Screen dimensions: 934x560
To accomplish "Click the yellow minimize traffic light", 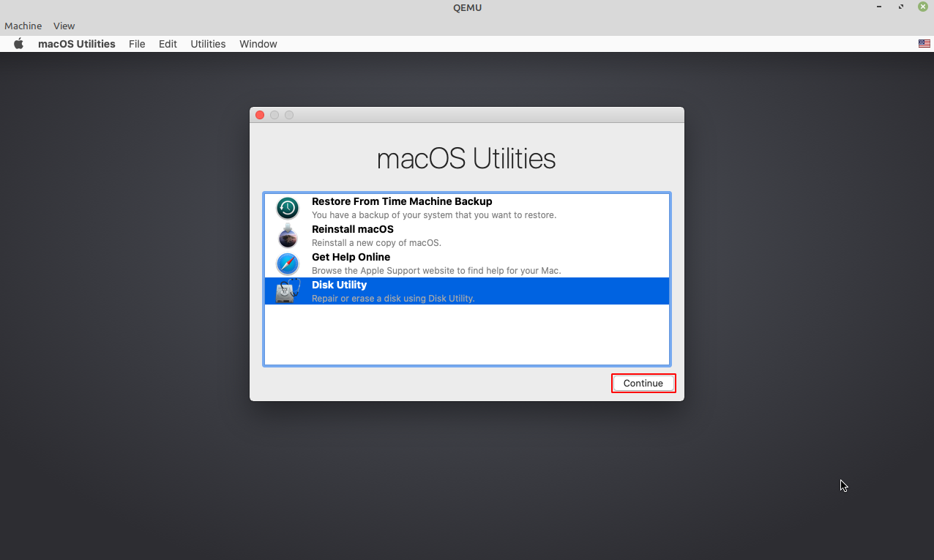I will point(274,115).
